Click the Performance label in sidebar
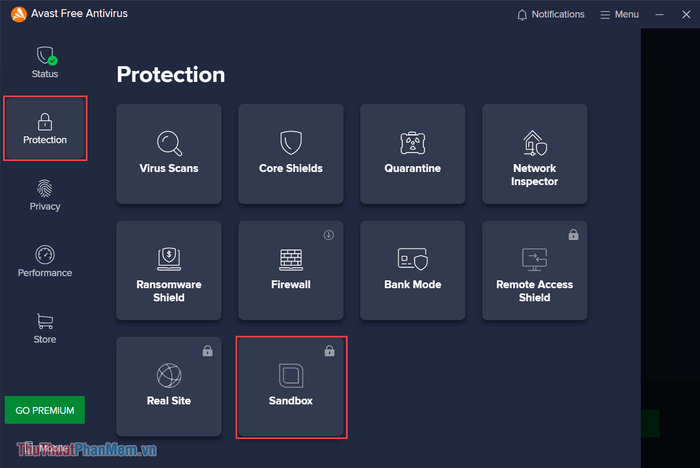The image size is (700, 468). [x=45, y=273]
